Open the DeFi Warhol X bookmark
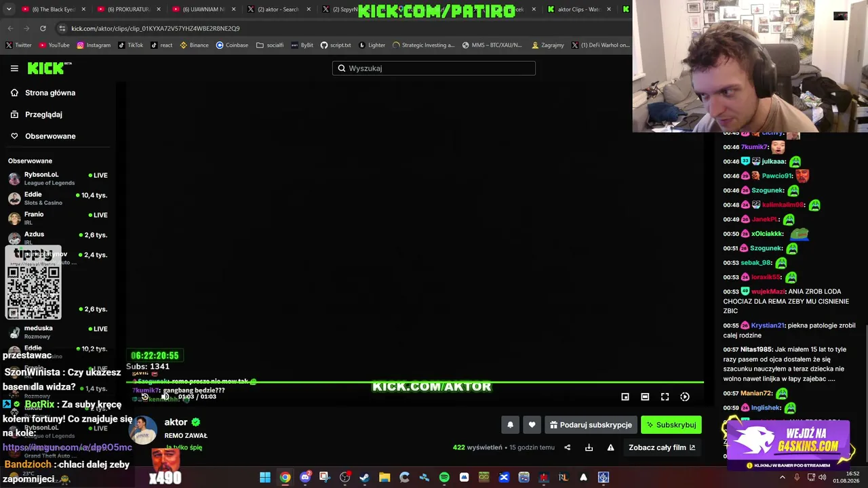Screen dimensions: 868x488 click(x=600, y=45)
